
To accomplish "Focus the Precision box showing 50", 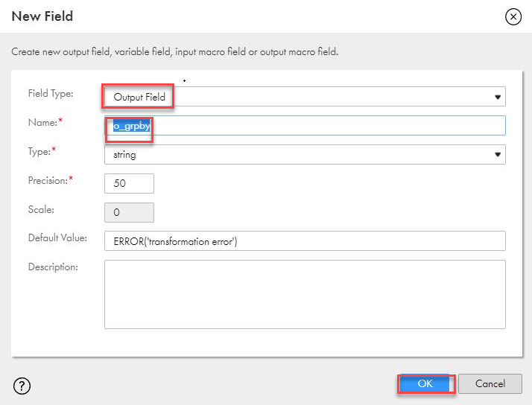I will point(129,183).
